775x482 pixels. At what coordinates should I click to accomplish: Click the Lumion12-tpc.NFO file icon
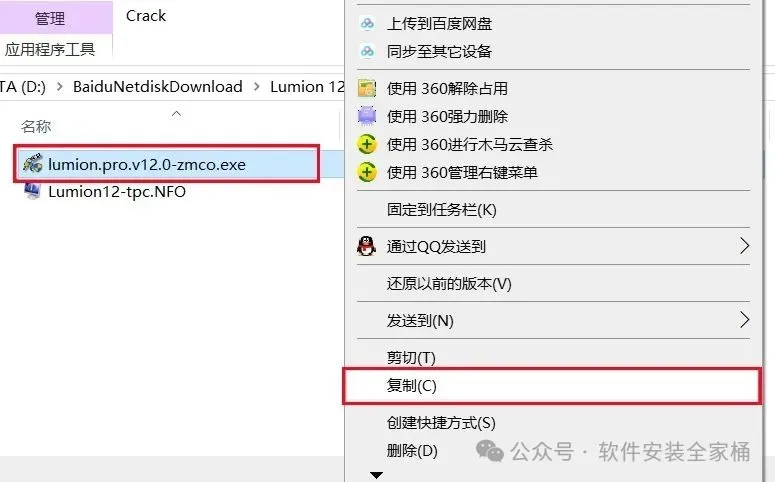click(33, 191)
